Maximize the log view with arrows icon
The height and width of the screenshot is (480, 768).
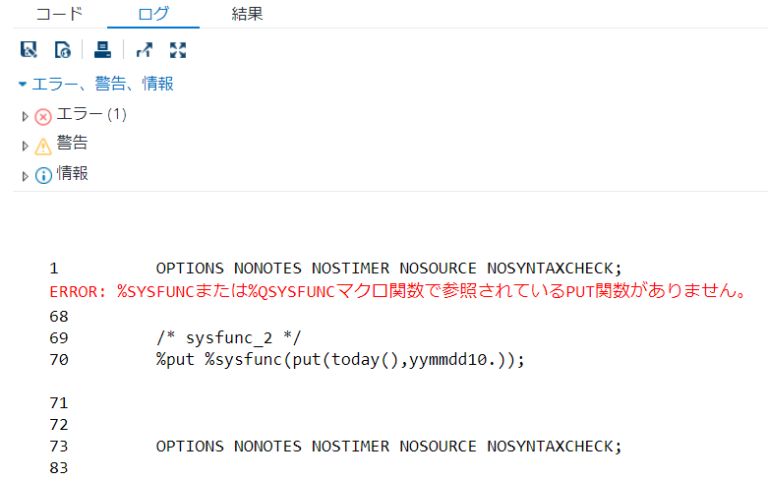[x=178, y=50]
